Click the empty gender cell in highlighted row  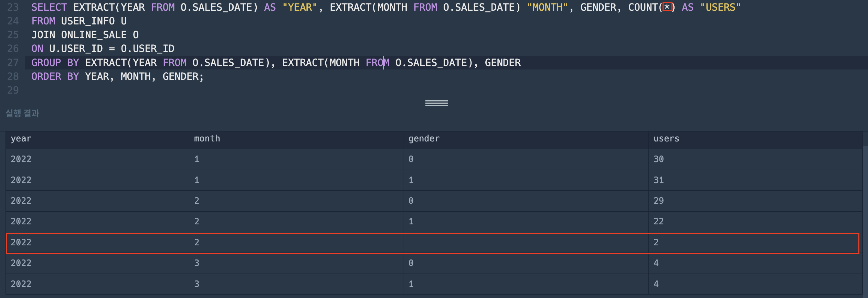tap(526, 243)
